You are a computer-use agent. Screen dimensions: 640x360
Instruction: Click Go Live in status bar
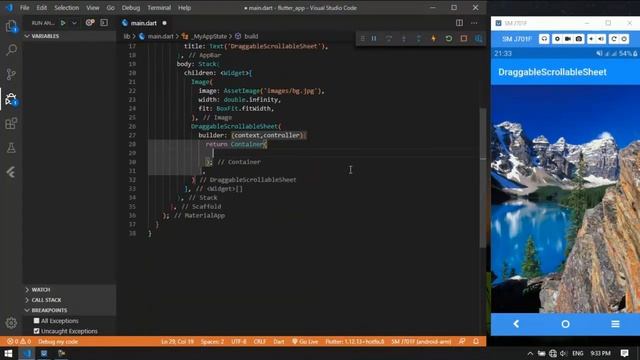(305, 342)
